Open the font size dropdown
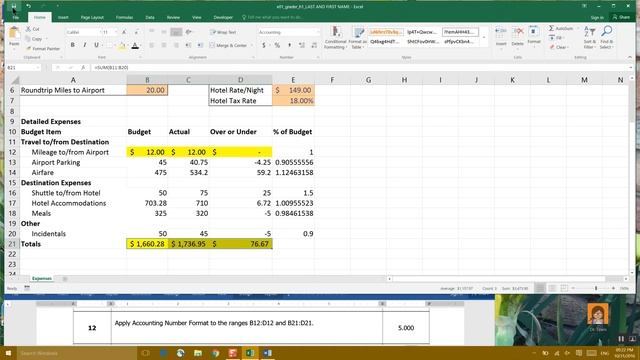640x360 pixels. point(116,32)
